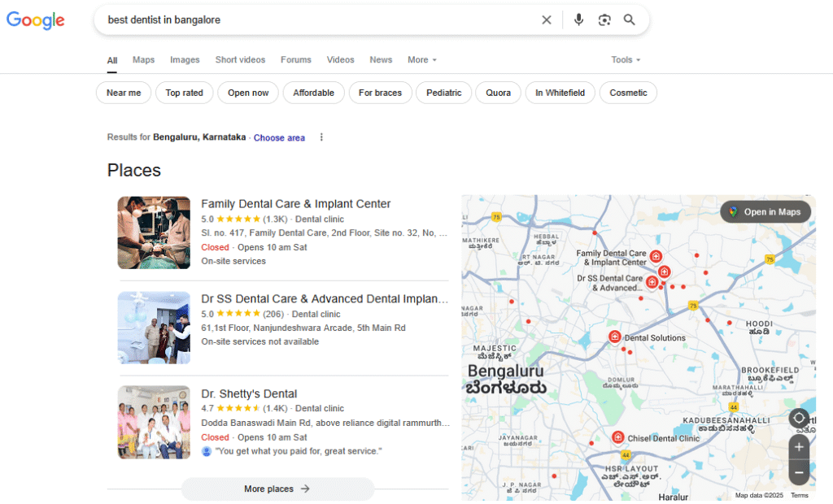Clear the search box with X icon
833x504 pixels.
pos(546,20)
